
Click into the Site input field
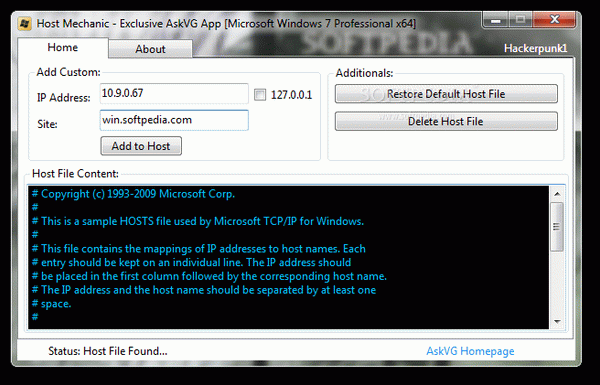(174, 120)
